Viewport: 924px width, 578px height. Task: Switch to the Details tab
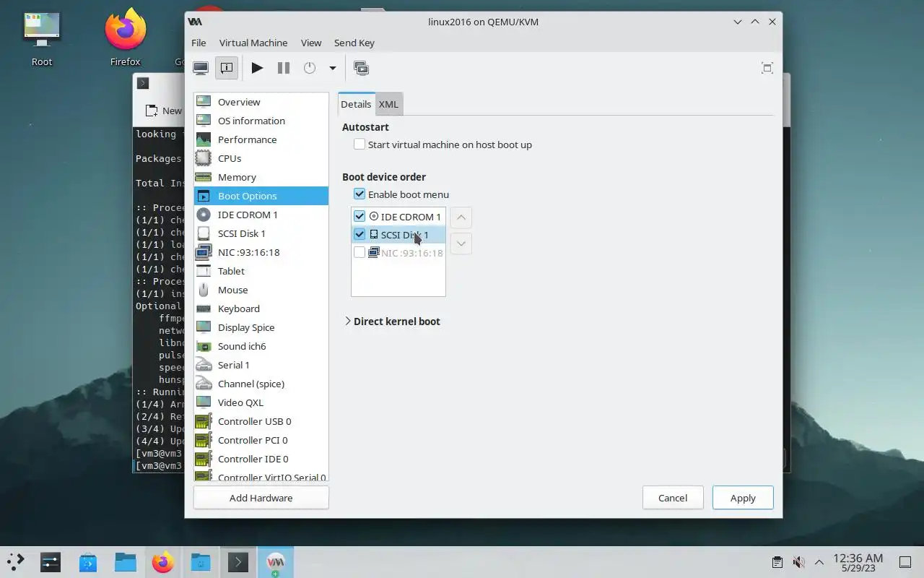356,104
